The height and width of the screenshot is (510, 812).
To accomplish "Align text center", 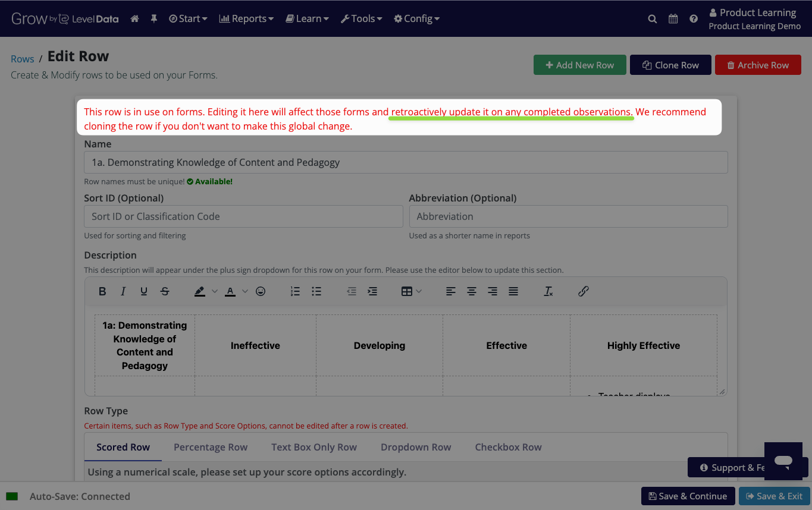I will [x=472, y=291].
